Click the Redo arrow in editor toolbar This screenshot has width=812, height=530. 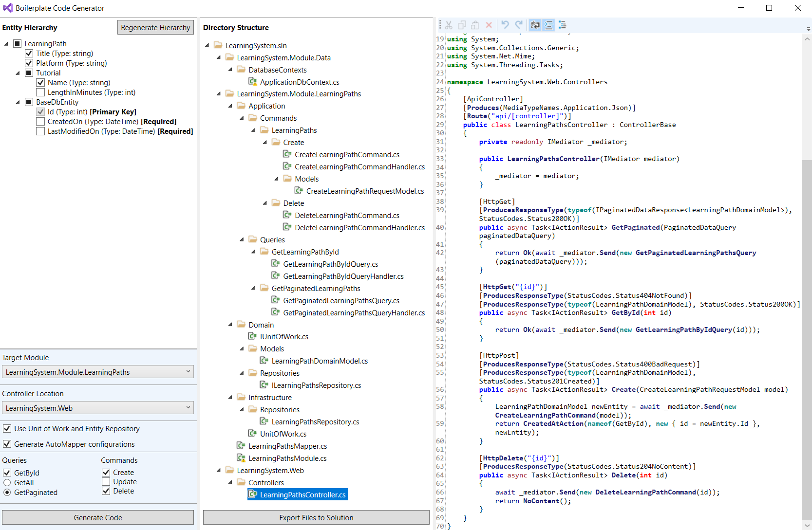point(519,25)
